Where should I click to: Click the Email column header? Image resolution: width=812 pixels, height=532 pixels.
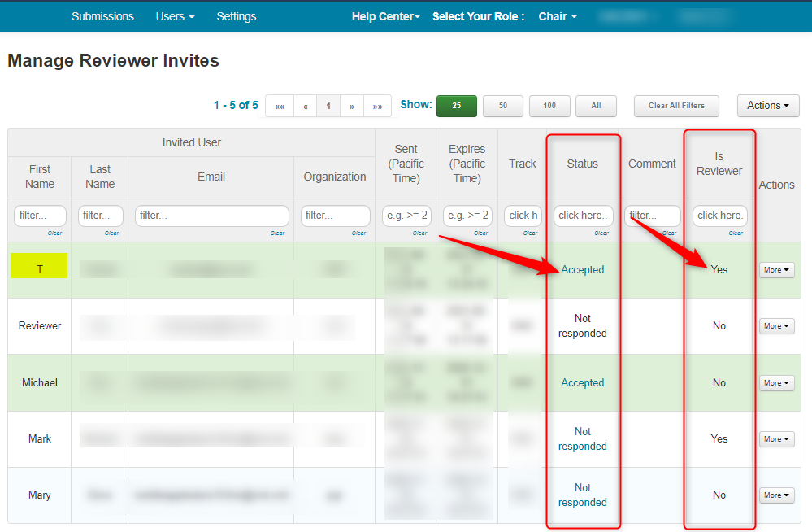(x=211, y=177)
